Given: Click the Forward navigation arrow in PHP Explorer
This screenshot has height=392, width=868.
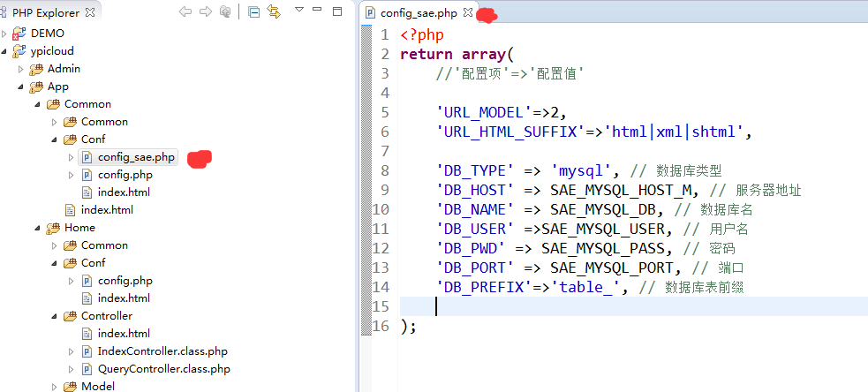Looking at the screenshot, I should (x=205, y=12).
